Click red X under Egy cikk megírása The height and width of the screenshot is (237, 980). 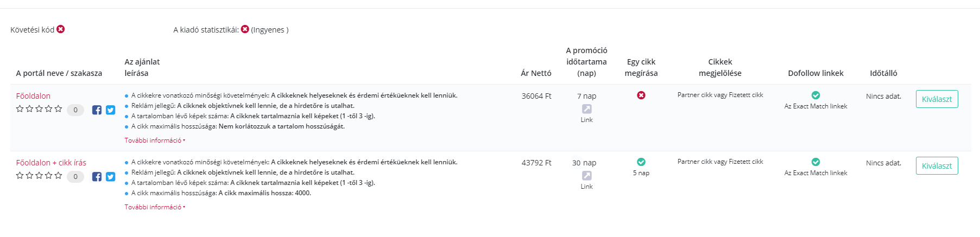point(641,95)
